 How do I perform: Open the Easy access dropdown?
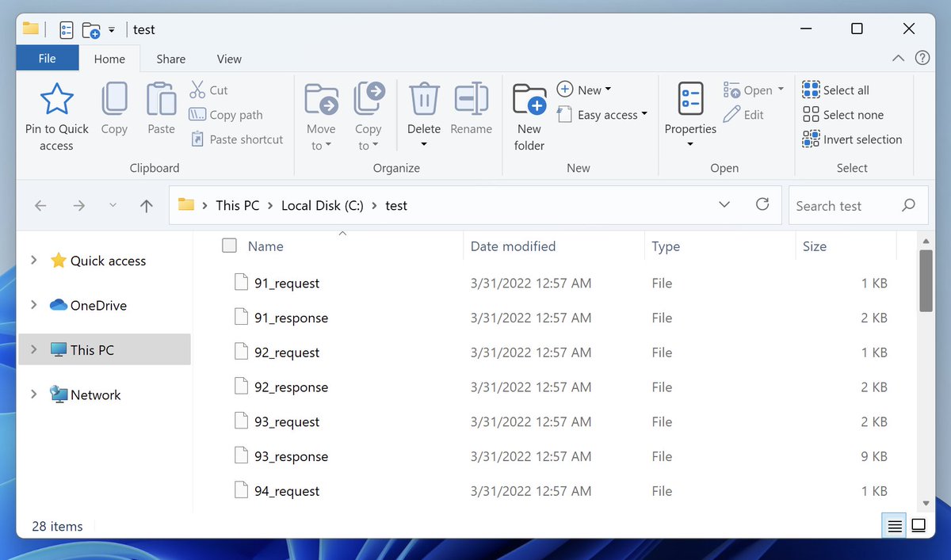pos(602,115)
